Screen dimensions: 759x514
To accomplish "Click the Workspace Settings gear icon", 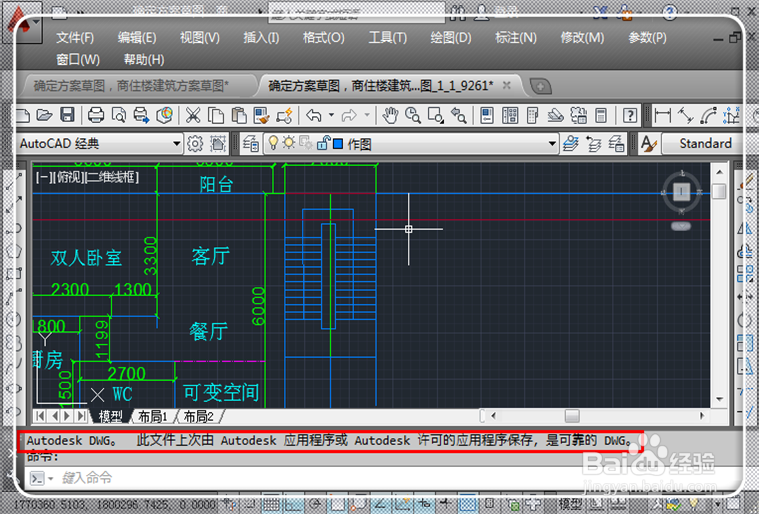I will tap(195, 143).
